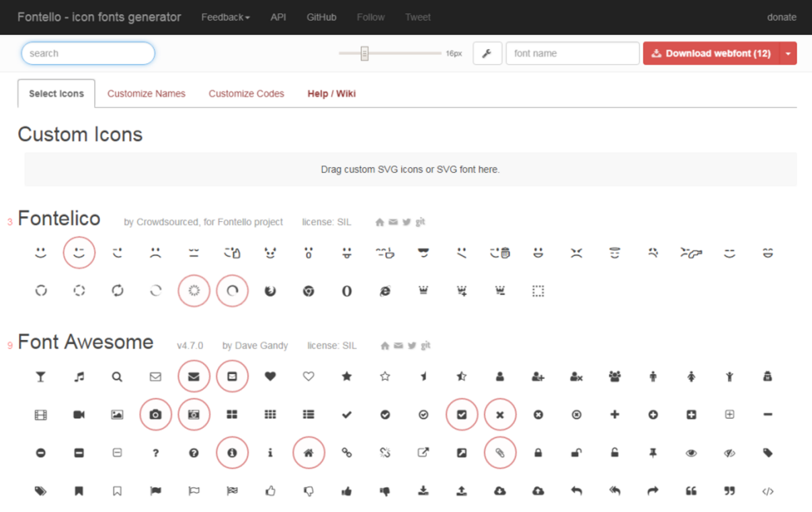Click the home icon in Font Awesome
Image resolution: width=812 pixels, height=512 pixels.
coord(309,454)
